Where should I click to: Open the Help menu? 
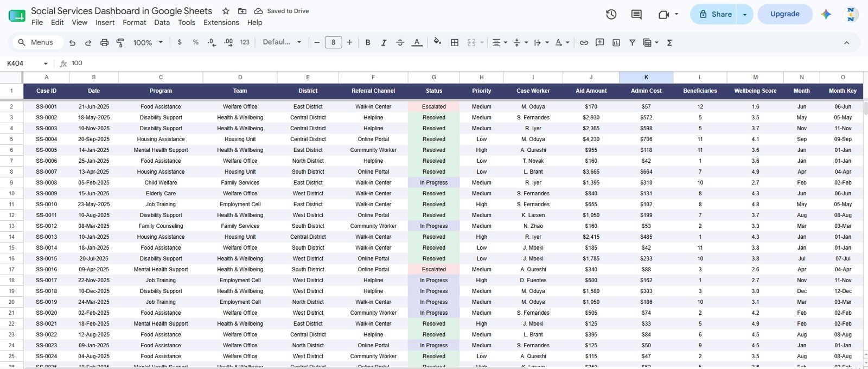tap(254, 23)
